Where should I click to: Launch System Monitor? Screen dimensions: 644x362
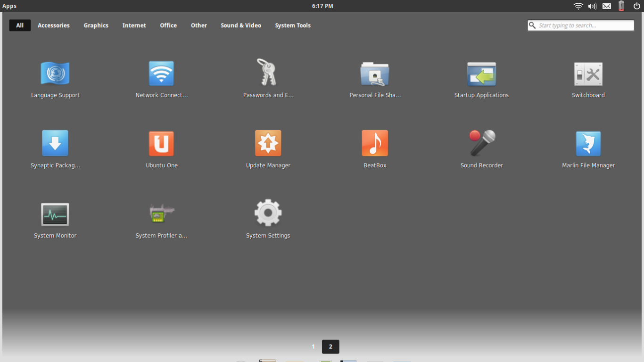click(x=55, y=214)
